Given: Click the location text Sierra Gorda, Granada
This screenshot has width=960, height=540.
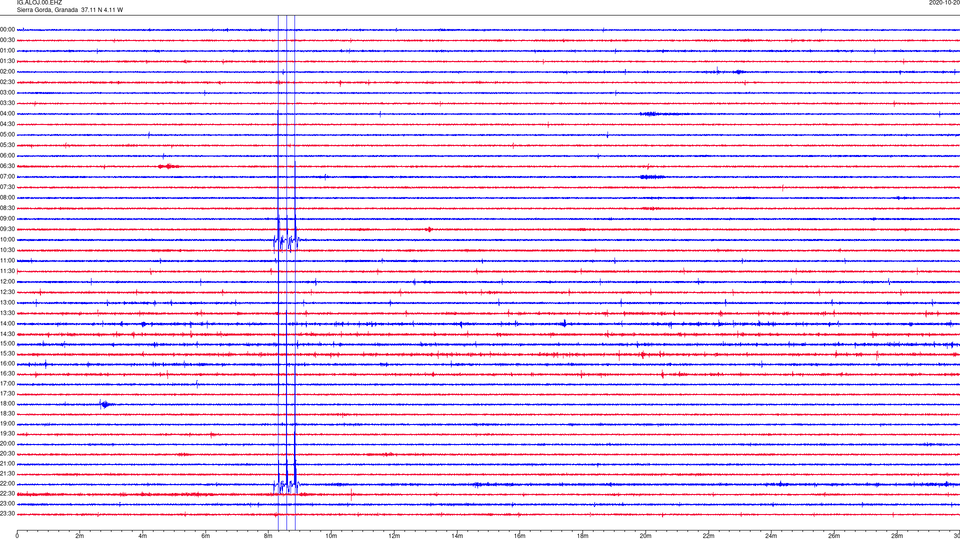Looking at the screenshot, I should coord(47,10).
